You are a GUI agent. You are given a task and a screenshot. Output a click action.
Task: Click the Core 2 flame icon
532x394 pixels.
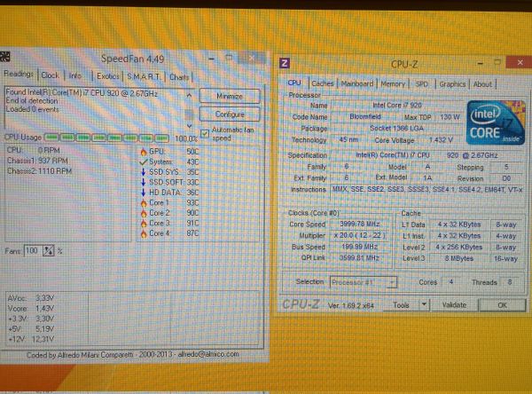[x=144, y=213]
